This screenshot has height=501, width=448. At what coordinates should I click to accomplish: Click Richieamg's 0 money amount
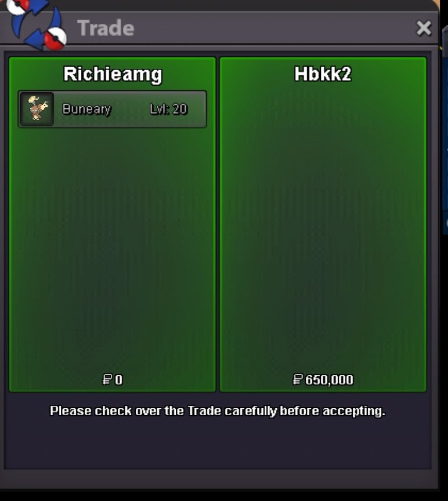pos(118,380)
